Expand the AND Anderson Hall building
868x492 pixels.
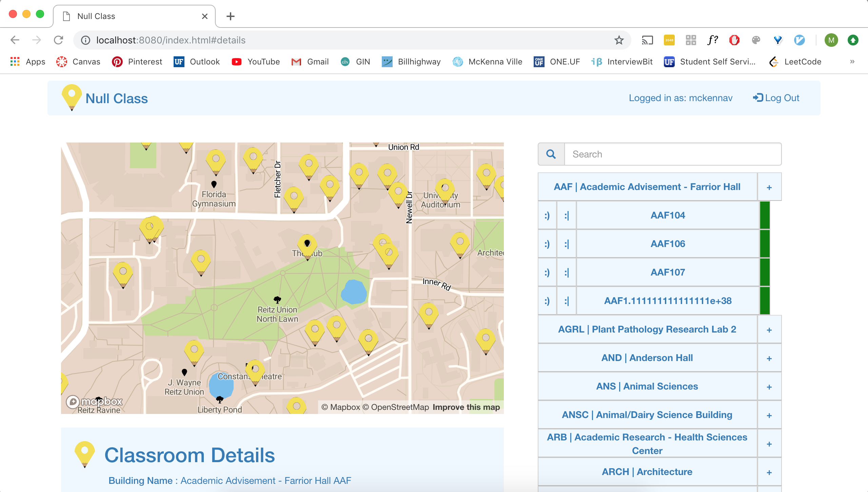pyautogui.click(x=769, y=358)
